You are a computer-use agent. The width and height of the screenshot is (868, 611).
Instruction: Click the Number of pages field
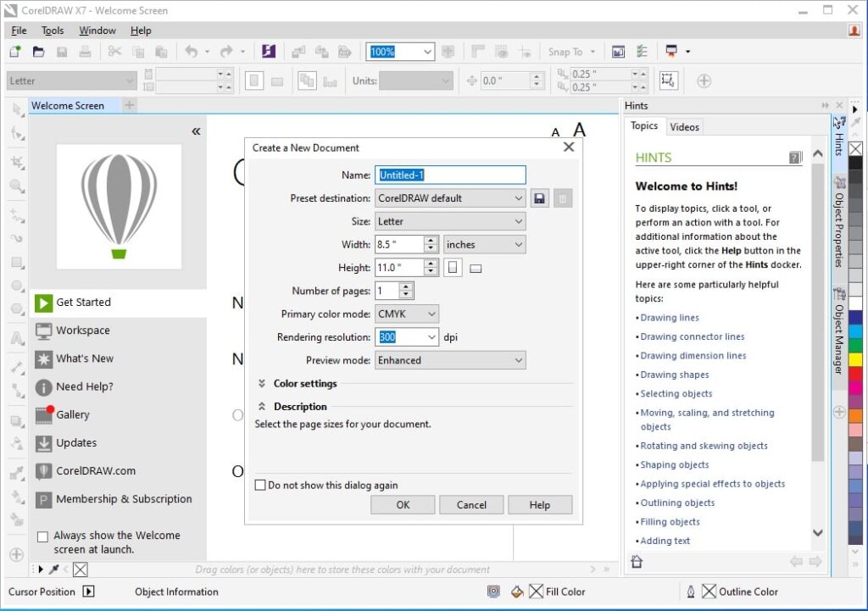(387, 291)
